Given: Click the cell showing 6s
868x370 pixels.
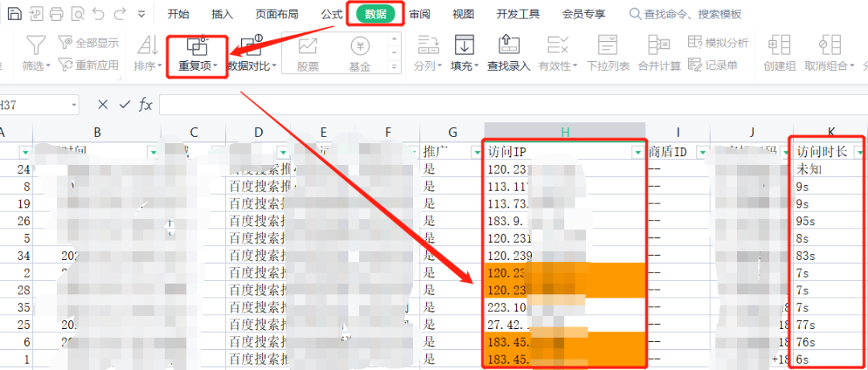Looking at the screenshot, I should click(829, 359).
